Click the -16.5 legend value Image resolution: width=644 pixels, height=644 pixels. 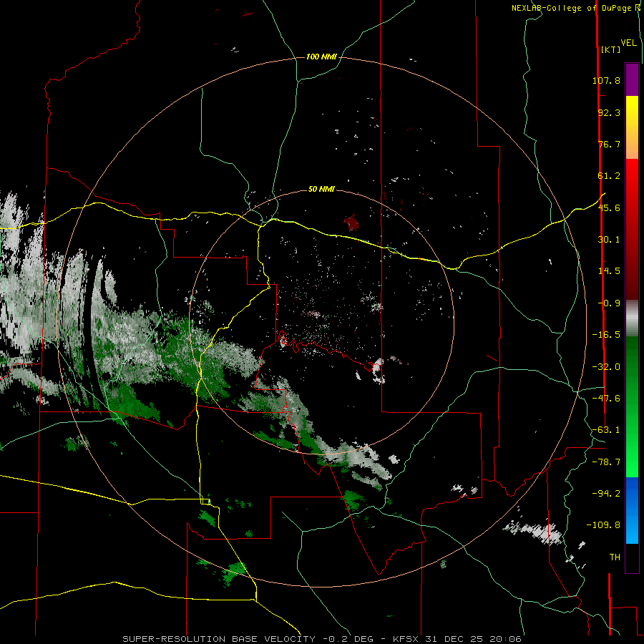tap(606, 335)
